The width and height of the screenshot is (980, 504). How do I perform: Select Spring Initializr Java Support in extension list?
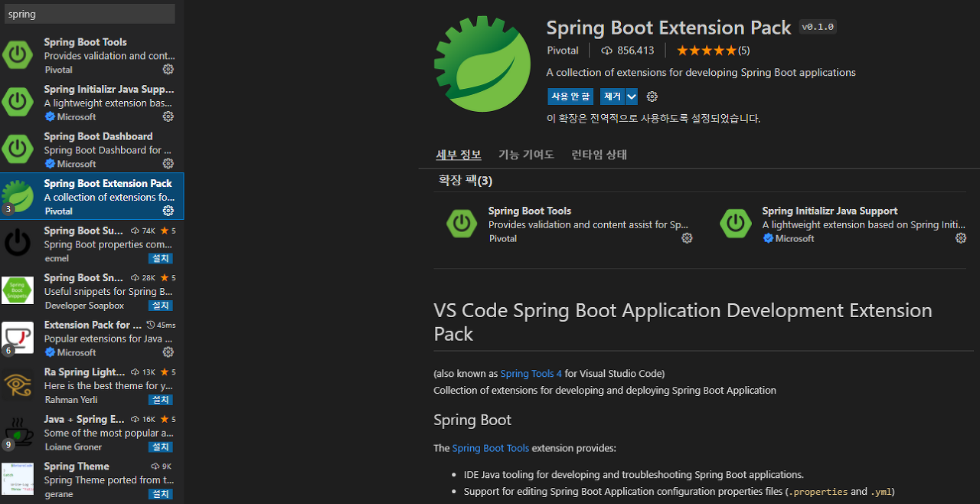[92, 102]
